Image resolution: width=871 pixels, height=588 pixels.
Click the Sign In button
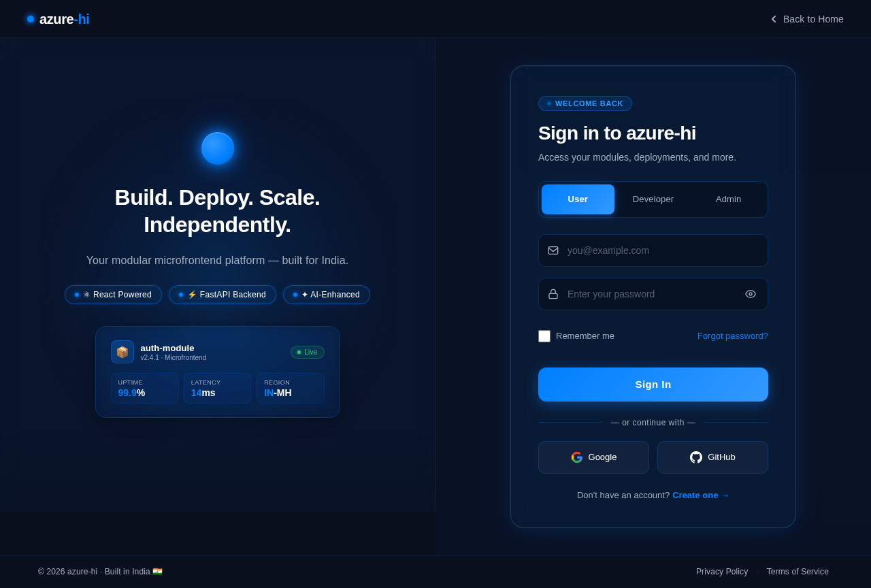[x=653, y=385]
